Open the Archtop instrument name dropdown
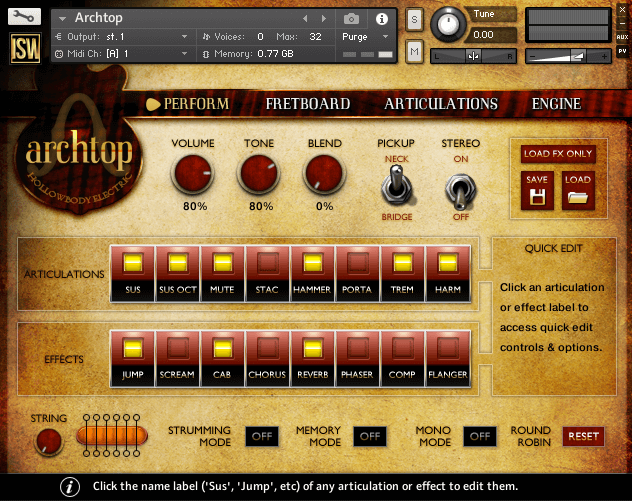Viewport: 632px width, 501px height. point(62,19)
